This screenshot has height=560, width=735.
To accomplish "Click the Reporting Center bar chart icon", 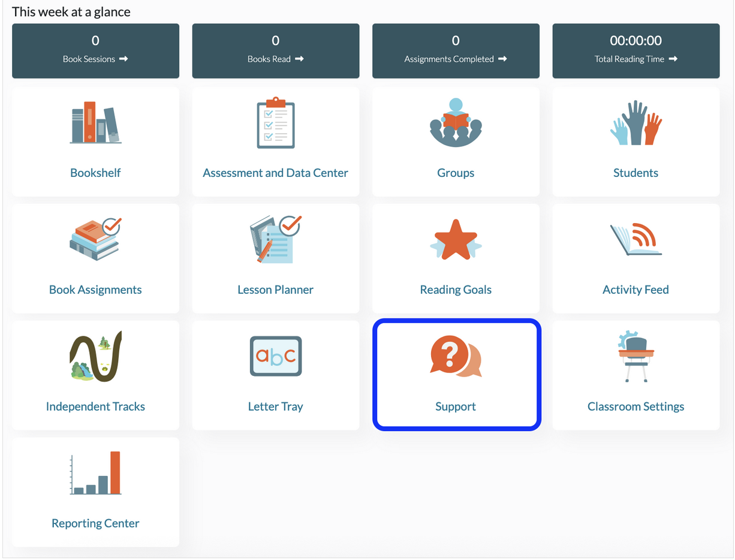I will pyautogui.click(x=96, y=472).
